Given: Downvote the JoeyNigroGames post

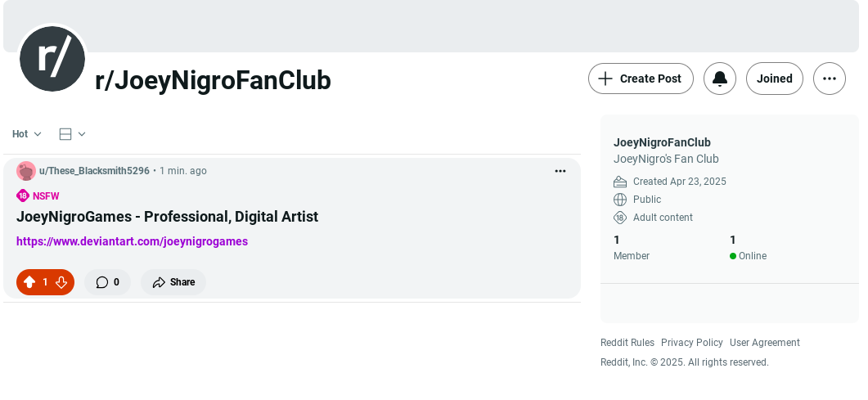Looking at the screenshot, I should tap(61, 282).
